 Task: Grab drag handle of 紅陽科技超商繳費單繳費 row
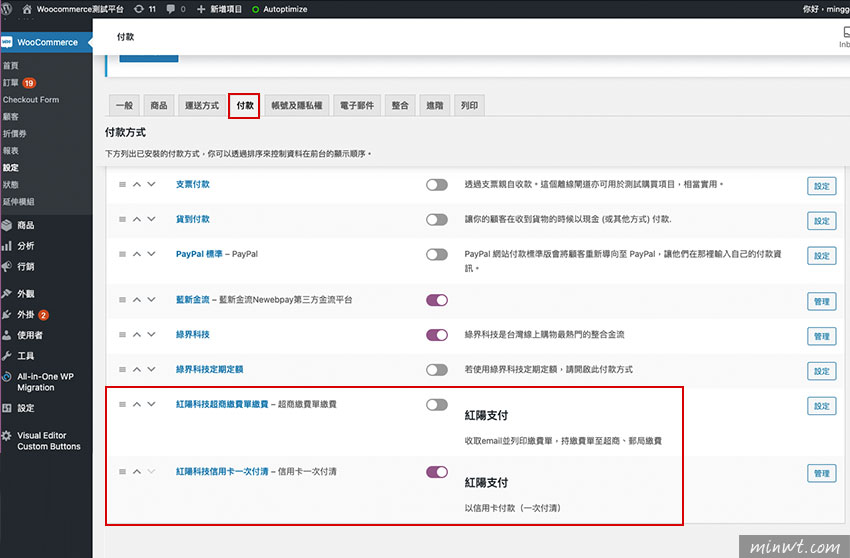coord(123,404)
